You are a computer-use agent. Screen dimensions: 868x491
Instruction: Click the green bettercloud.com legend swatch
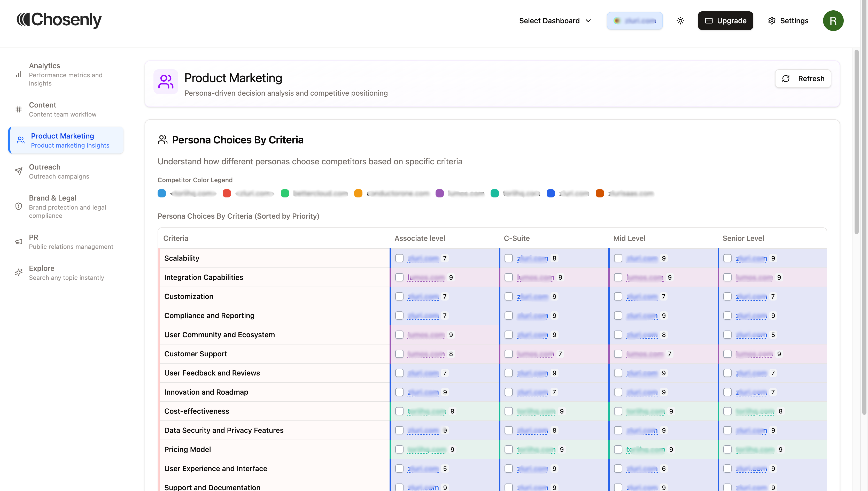(285, 194)
